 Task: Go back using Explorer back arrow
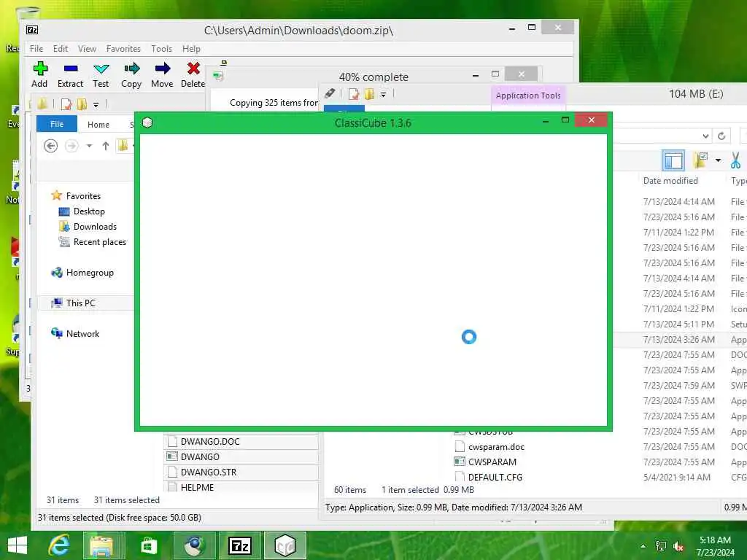point(50,145)
